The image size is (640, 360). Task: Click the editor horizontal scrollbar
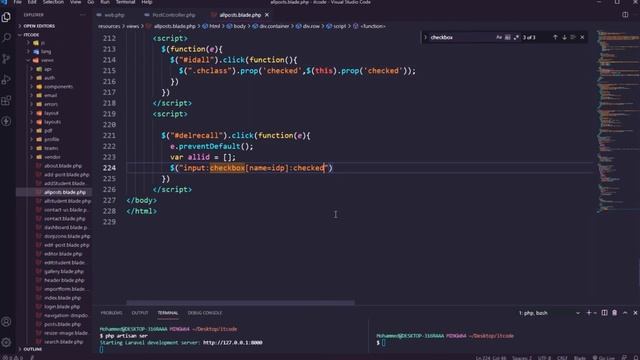(x=240, y=303)
